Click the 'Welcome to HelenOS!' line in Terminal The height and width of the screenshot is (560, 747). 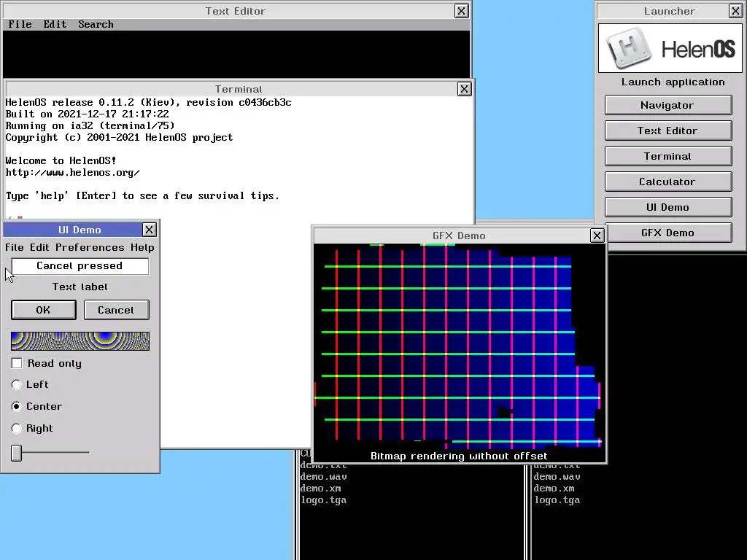click(61, 160)
